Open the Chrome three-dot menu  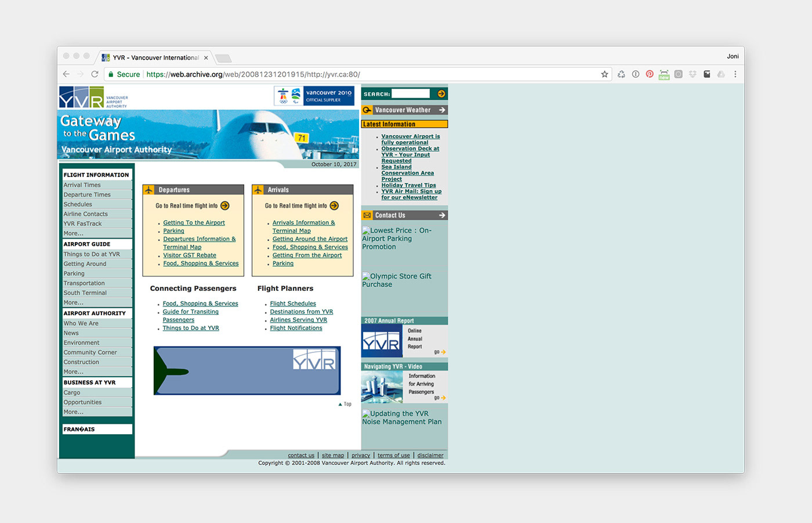tap(735, 74)
